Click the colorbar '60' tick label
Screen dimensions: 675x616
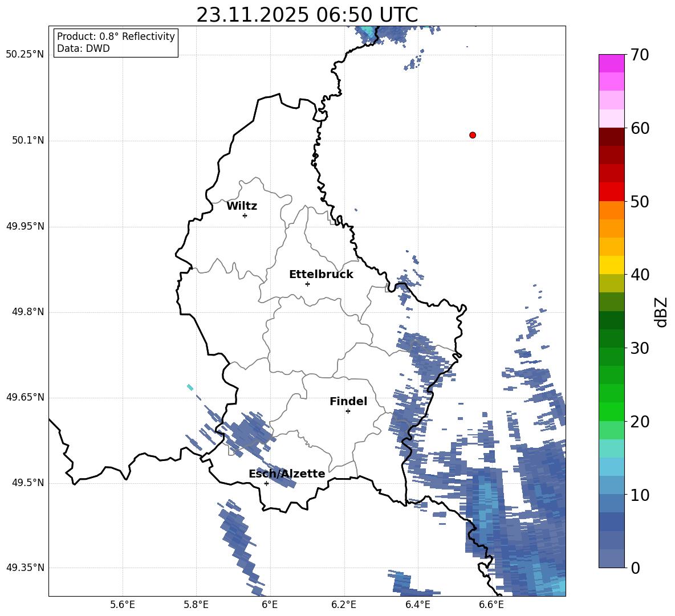click(640, 128)
